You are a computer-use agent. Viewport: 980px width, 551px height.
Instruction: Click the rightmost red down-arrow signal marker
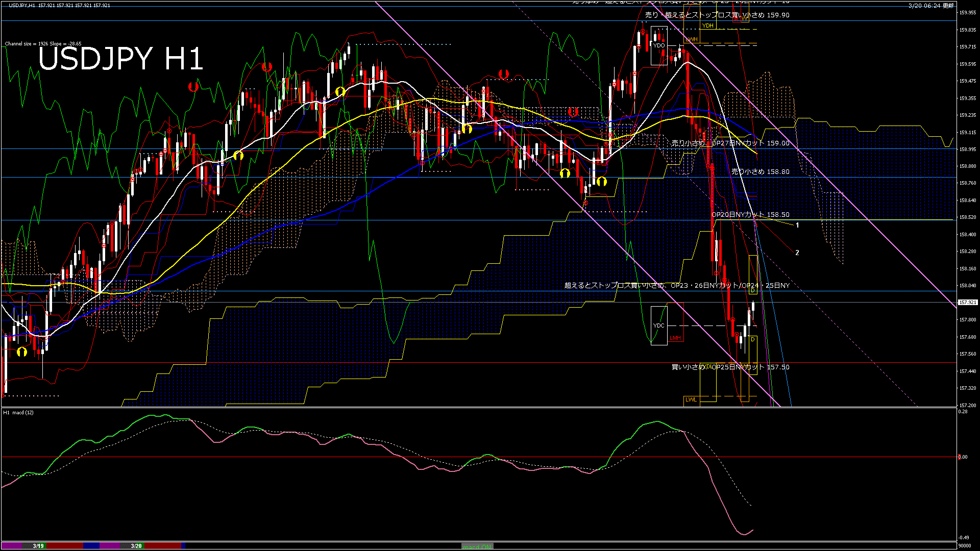pos(573,111)
